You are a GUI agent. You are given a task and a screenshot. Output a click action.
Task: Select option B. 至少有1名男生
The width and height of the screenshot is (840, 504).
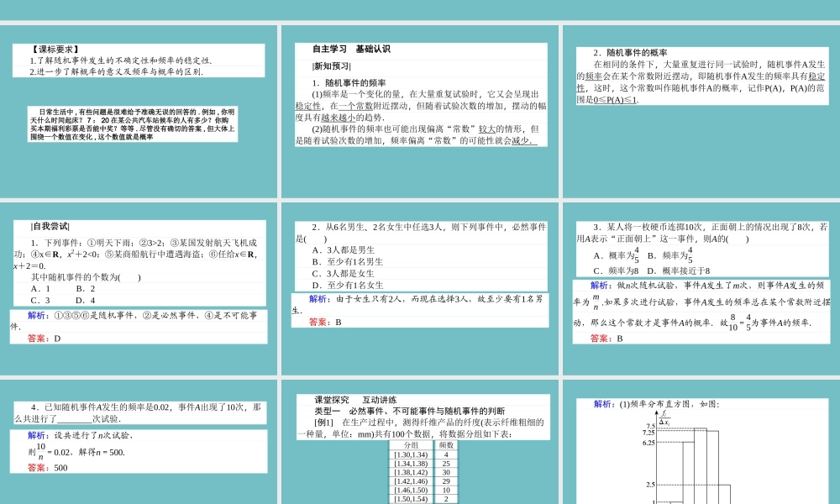coord(348,262)
